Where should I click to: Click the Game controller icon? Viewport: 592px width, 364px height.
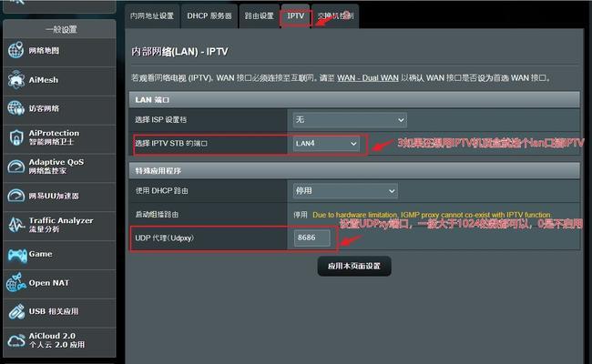17,255
